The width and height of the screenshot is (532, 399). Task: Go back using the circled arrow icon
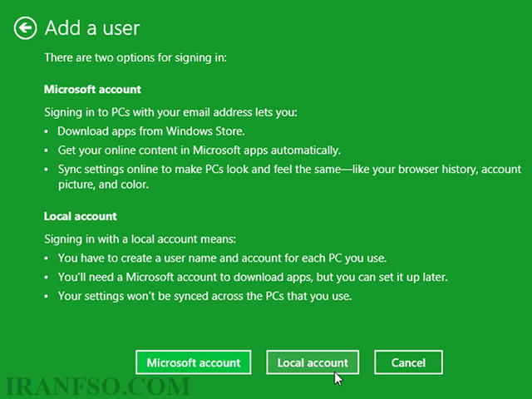click(26, 27)
